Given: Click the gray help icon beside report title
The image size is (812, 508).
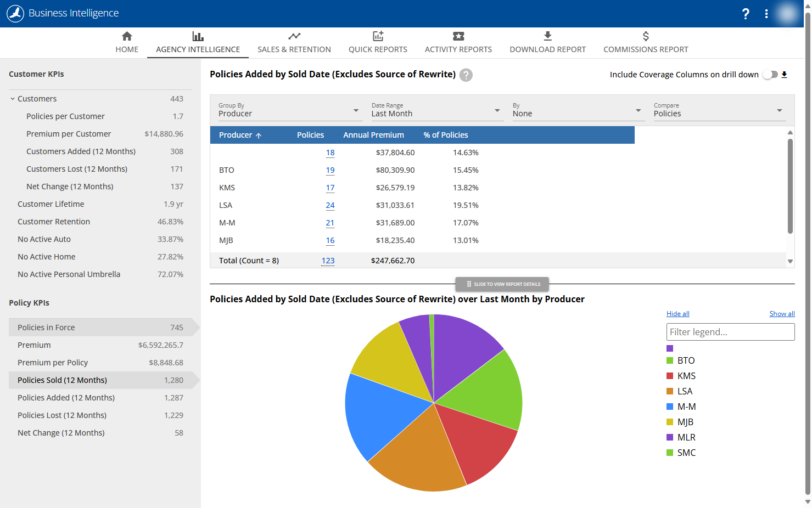Looking at the screenshot, I should click(466, 75).
